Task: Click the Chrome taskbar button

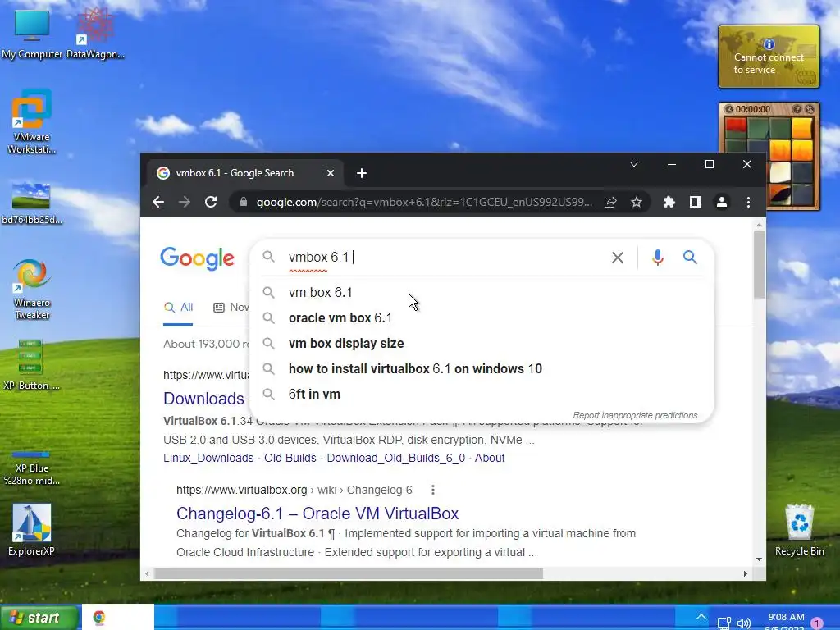Action: click(x=118, y=618)
